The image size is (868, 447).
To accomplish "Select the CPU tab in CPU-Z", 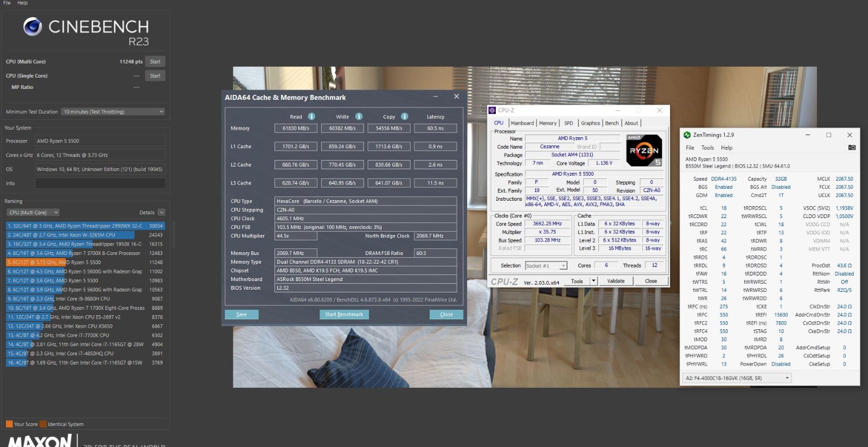I will tap(499, 123).
